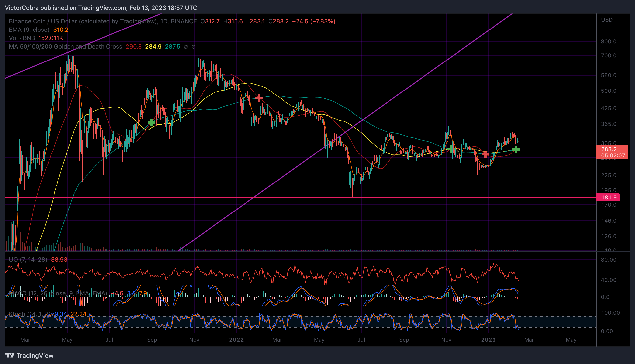
Task: Click the low price L283.1
Action: 255,21
